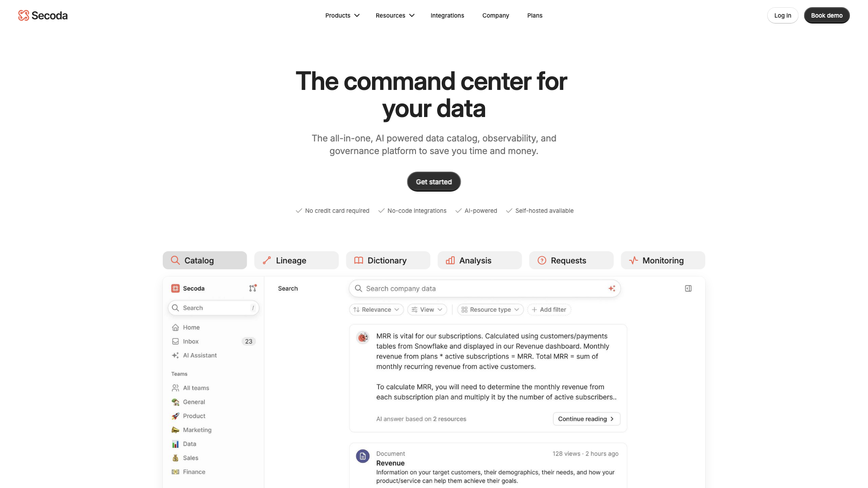Click the Monitoring tab icon
This screenshot has width=868, height=488.
click(x=633, y=260)
